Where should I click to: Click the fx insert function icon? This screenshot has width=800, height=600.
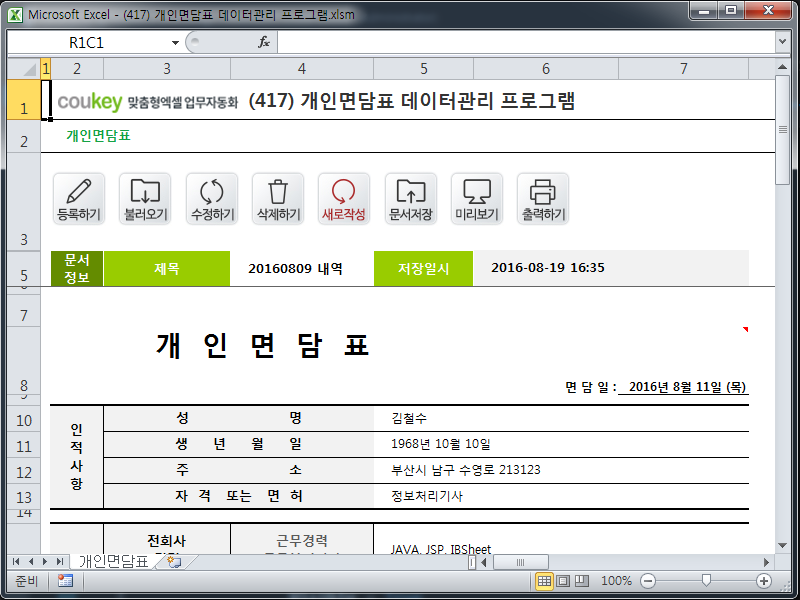[x=264, y=42]
